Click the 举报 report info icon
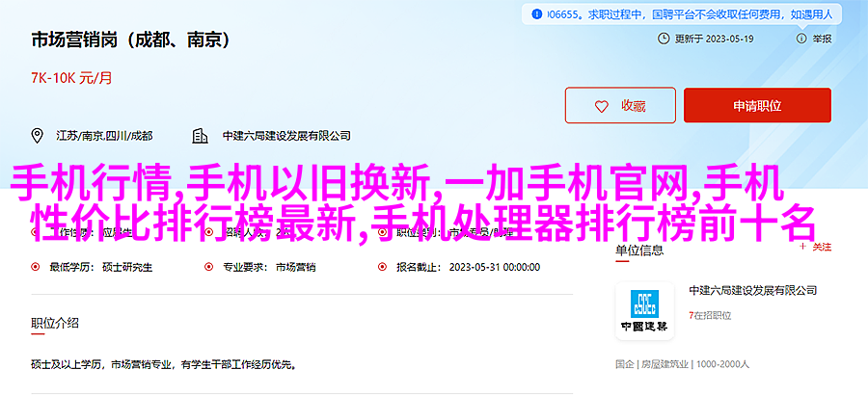This screenshot has width=868, height=396. (801, 39)
